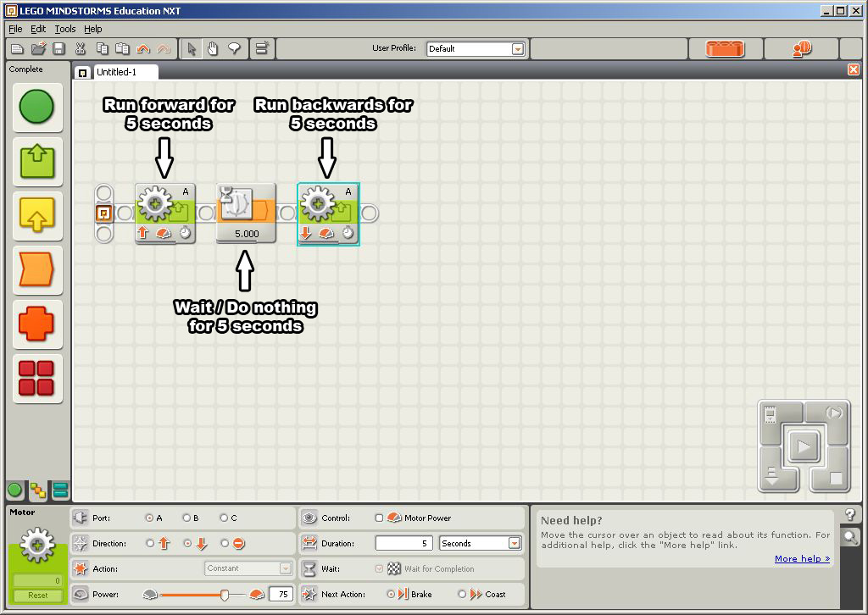Open the Robot Educator icon
Screen dimensions: 868x615
tap(802, 48)
